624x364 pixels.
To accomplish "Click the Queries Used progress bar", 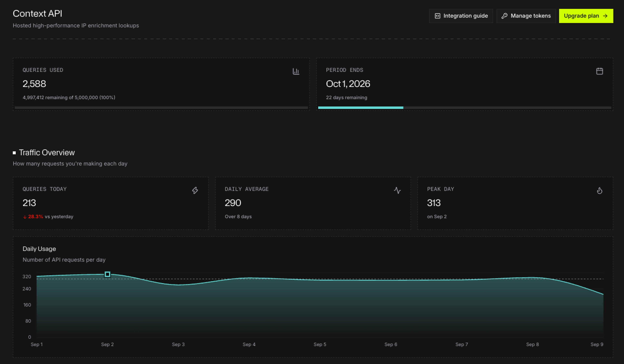I will click(161, 108).
